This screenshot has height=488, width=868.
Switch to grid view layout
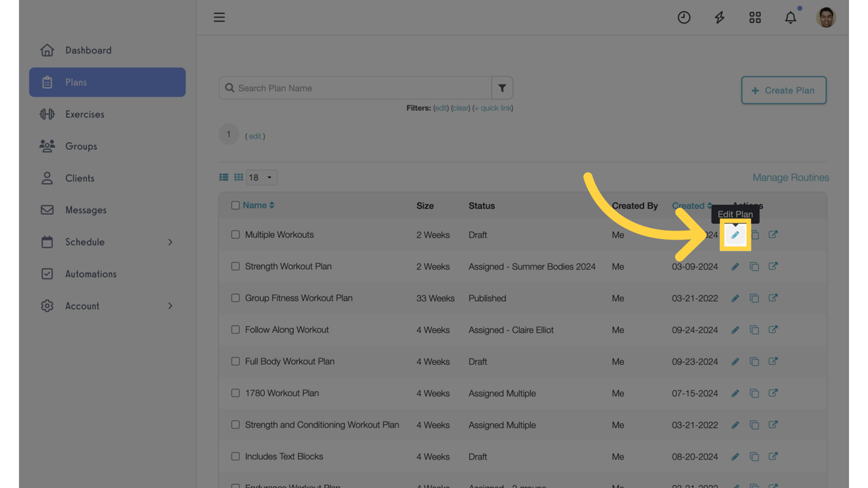pyautogui.click(x=238, y=177)
